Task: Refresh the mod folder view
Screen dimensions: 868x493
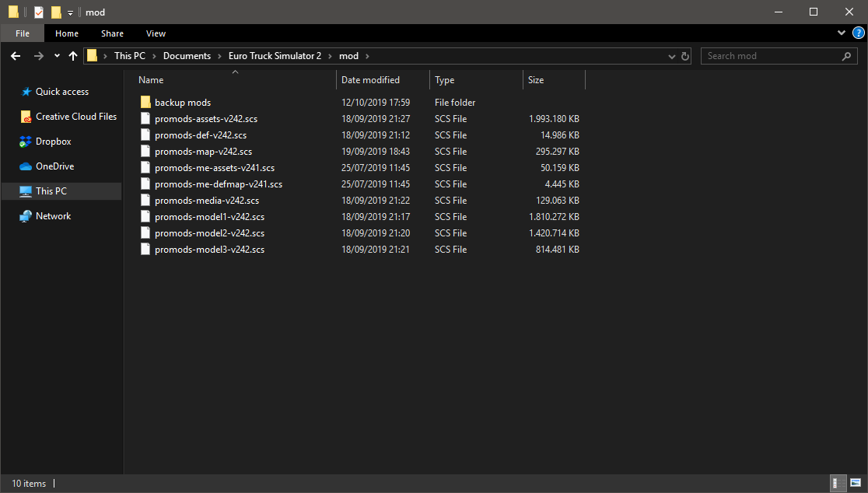Action: [x=684, y=57]
